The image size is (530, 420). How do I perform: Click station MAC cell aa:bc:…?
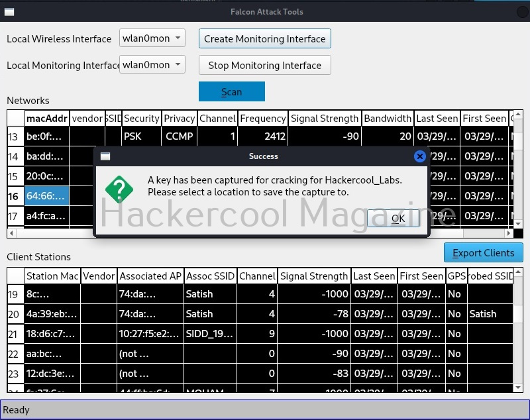pyautogui.click(x=52, y=354)
